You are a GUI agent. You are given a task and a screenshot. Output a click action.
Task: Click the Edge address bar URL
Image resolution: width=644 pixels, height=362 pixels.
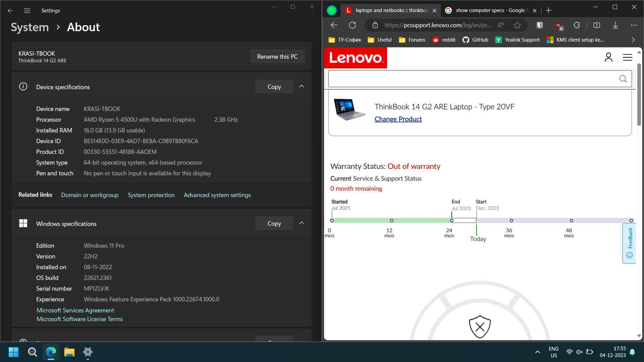coord(438,25)
